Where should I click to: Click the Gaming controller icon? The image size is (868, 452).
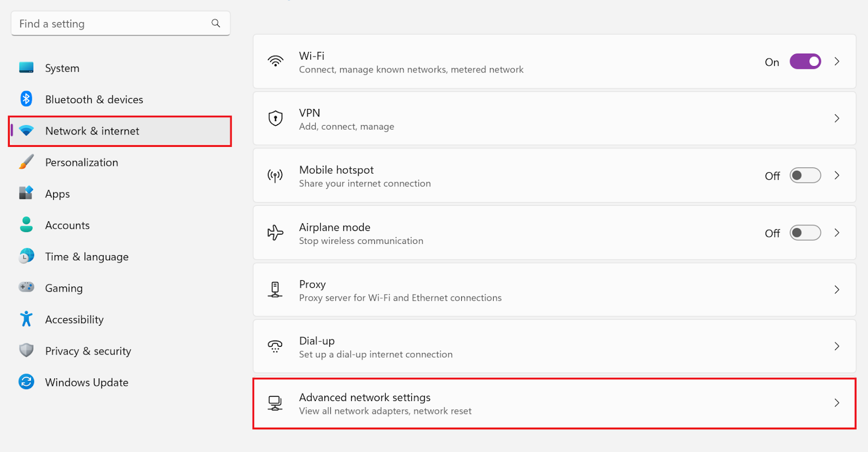(x=26, y=287)
